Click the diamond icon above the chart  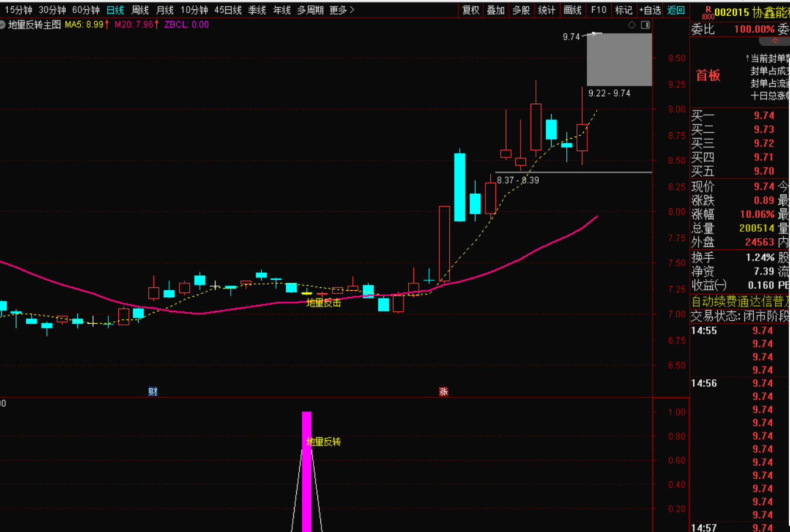click(x=631, y=25)
